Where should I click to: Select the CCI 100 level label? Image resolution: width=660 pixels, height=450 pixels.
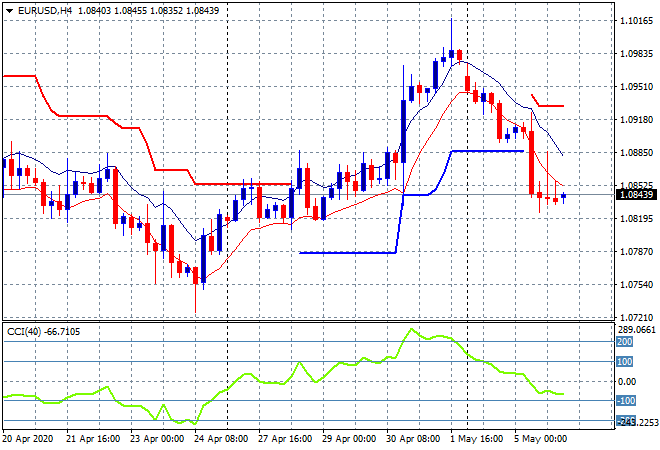coord(625,362)
